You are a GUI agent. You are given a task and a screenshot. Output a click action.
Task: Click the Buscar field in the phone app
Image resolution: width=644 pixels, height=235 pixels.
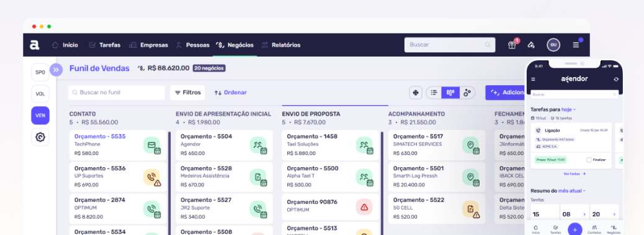tap(575, 94)
